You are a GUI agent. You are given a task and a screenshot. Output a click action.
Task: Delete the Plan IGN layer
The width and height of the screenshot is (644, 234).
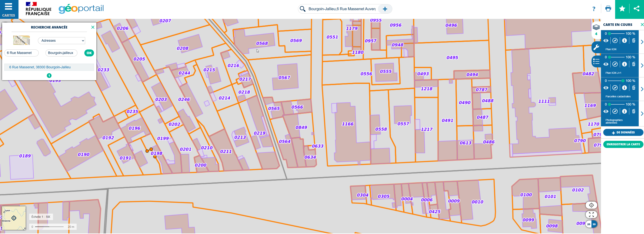tap(633, 41)
